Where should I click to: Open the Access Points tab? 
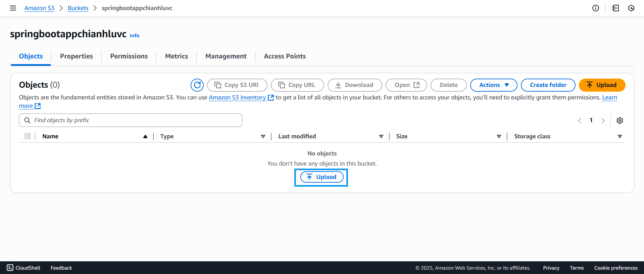click(285, 56)
